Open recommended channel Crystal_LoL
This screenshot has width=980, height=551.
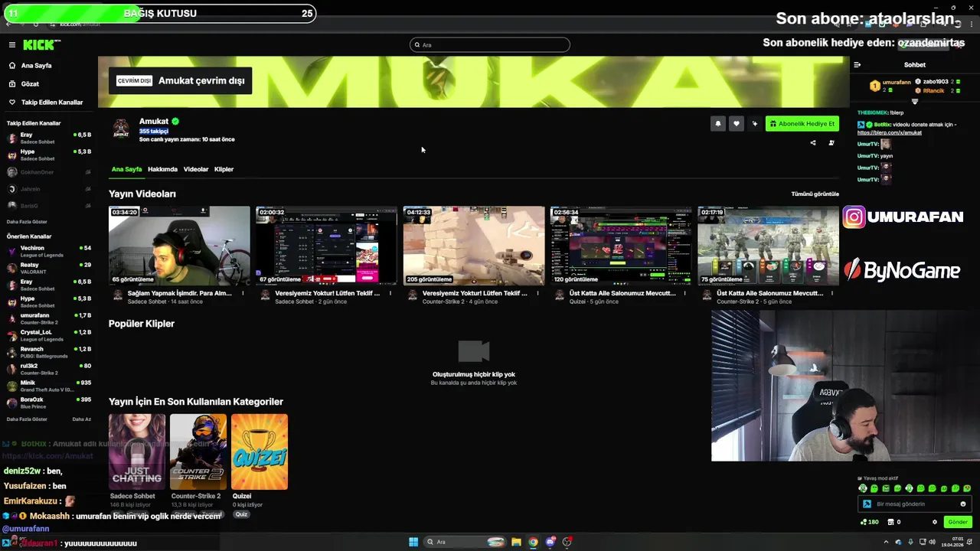pyautogui.click(x=49, y=336)
